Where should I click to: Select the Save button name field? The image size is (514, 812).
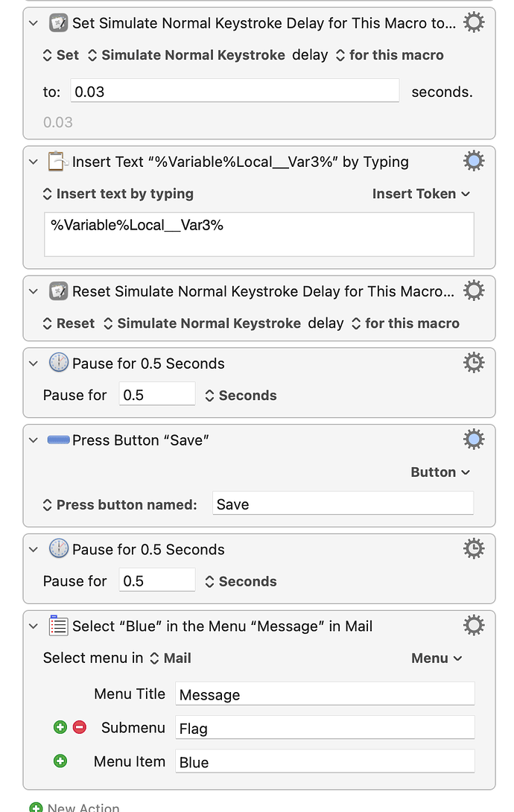coord(343,504)
